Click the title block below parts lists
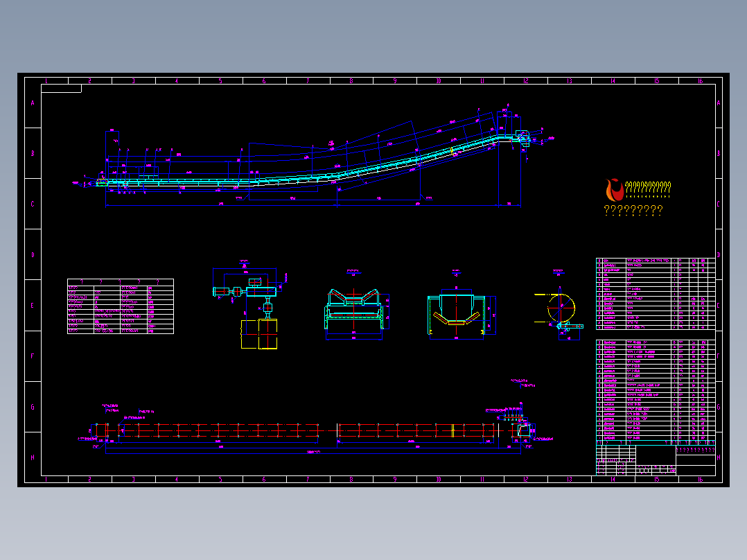The height and width of the screenshot is (560, 747). [x=656, y=460]
